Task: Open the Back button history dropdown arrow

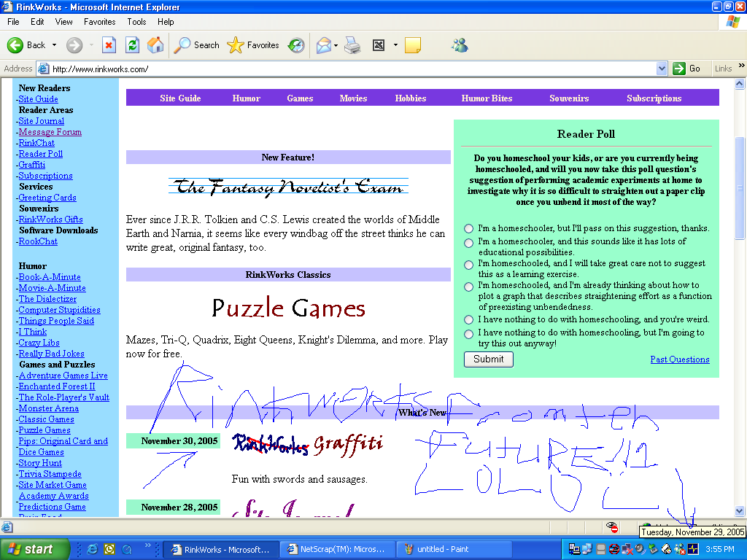Action: [x=54, y=45]
